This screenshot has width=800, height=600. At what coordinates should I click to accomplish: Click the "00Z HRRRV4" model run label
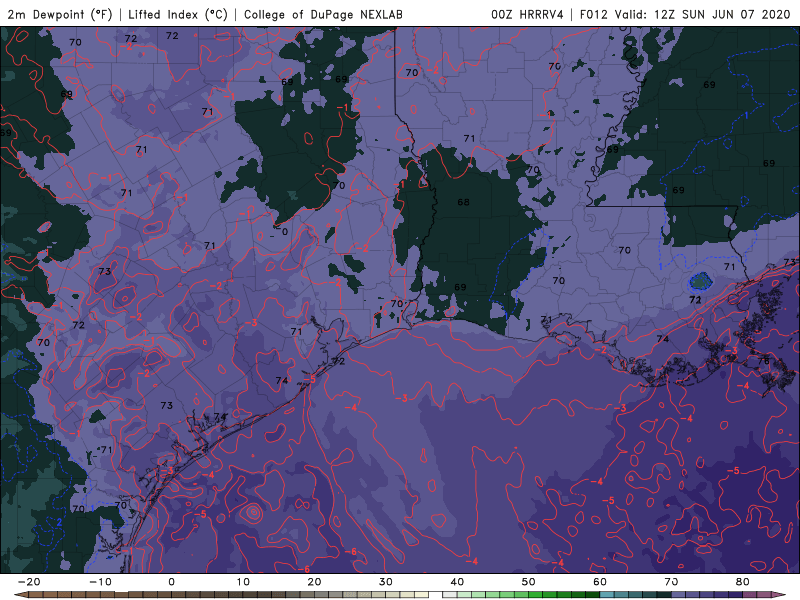point(527,14)
